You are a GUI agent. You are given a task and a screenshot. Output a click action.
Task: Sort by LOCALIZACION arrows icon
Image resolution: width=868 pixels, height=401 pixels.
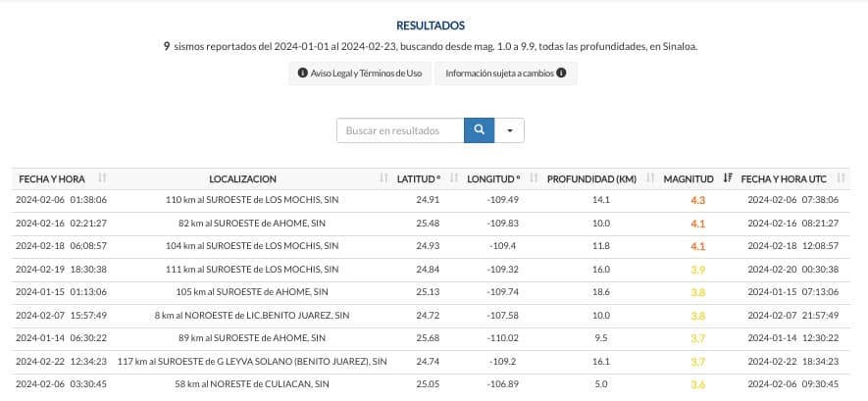click(383, 178)
